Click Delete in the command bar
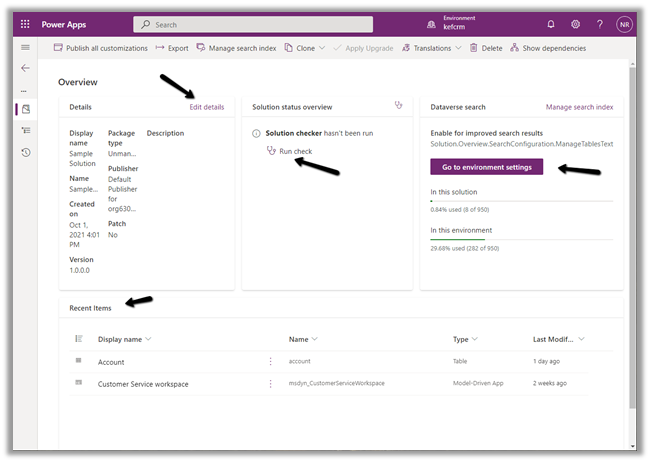The image size is (650, 463). [x=486, y=48]
